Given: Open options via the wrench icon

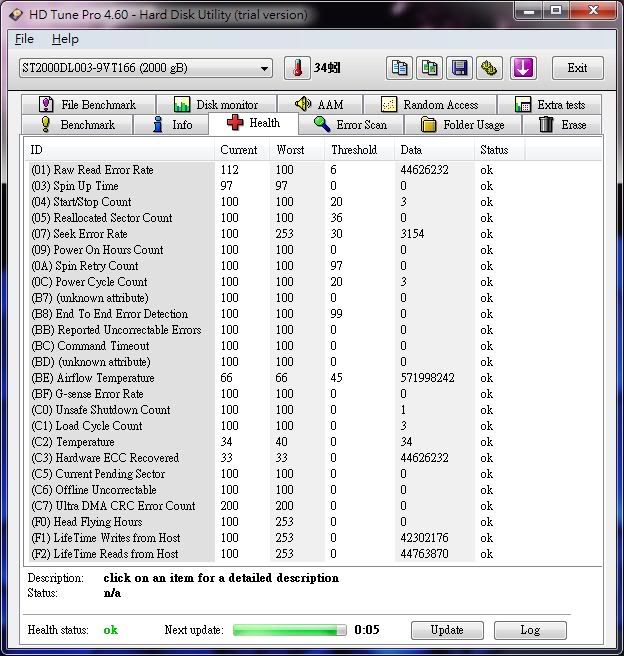Looking at the screenshot, I should 489,68.
